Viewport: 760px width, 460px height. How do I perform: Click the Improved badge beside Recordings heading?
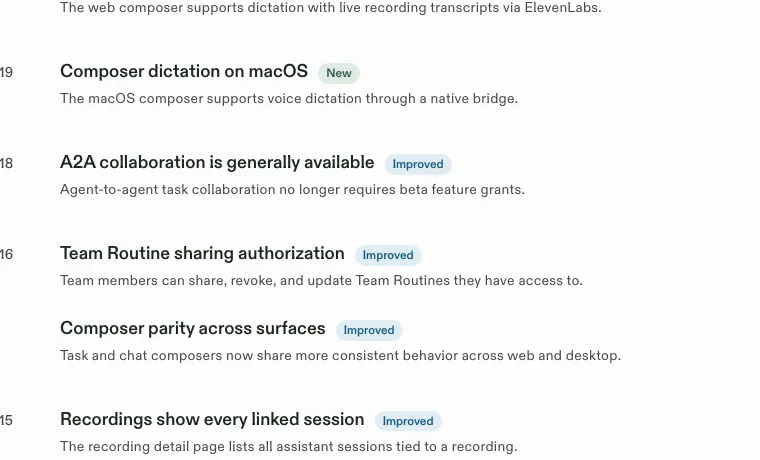coord(408,421)
